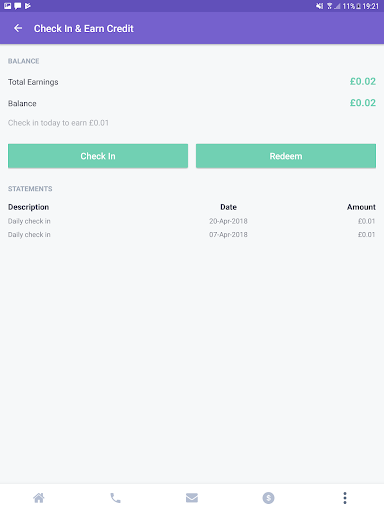
Task: Click the Check In button
Action: [98, 156]
